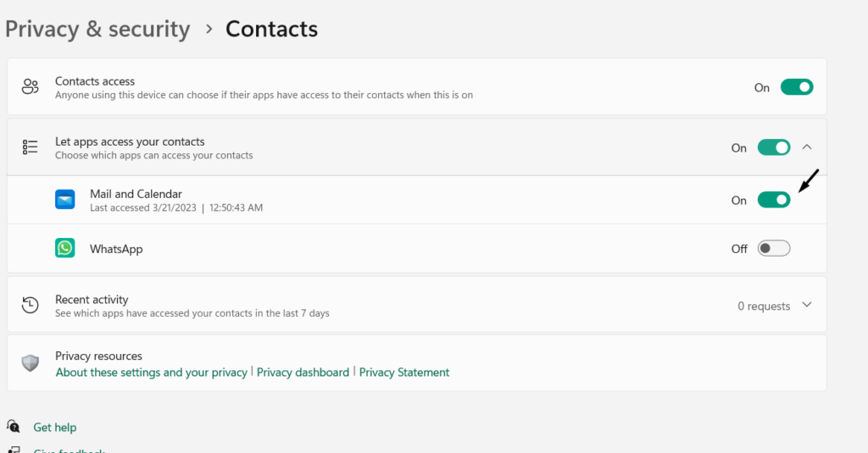
Task: Open About these settings and your privacy
Action: coord(151,373)
